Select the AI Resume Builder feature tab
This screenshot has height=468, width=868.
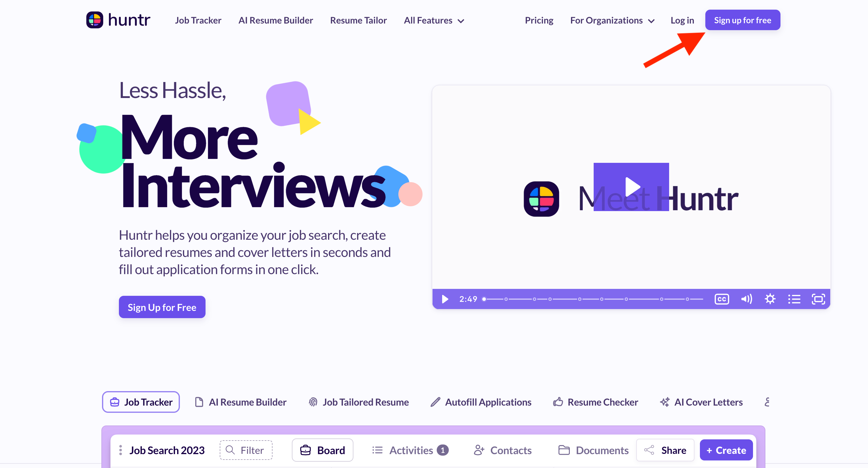point(241,402)
